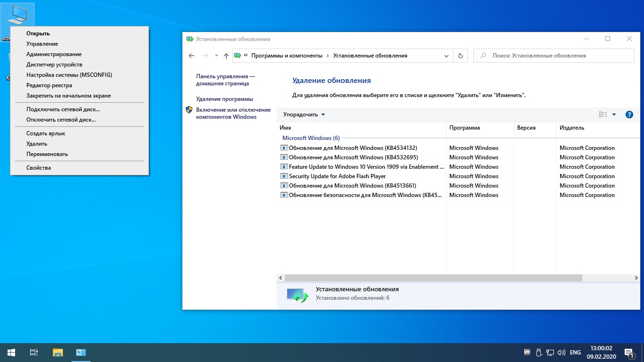This screenshot has height=362, width=644.
Task: Choose Переименовать in the context menu
Action: click(79, 154)
